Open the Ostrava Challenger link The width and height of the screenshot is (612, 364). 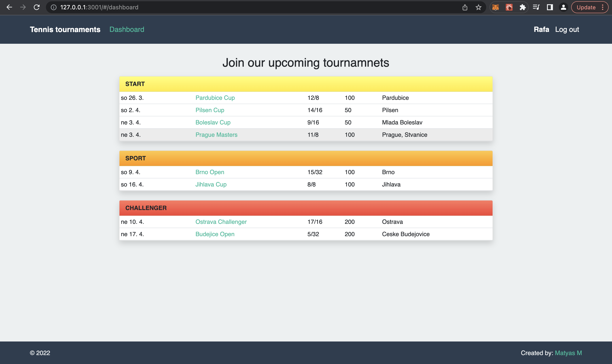click(221, 222)
